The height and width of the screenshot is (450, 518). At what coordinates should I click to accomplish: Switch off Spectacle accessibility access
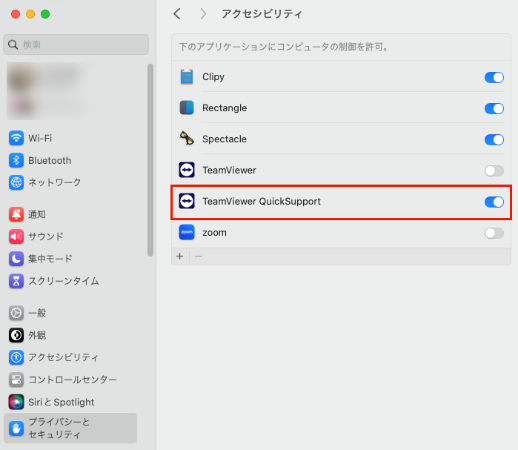pos(494,140)
